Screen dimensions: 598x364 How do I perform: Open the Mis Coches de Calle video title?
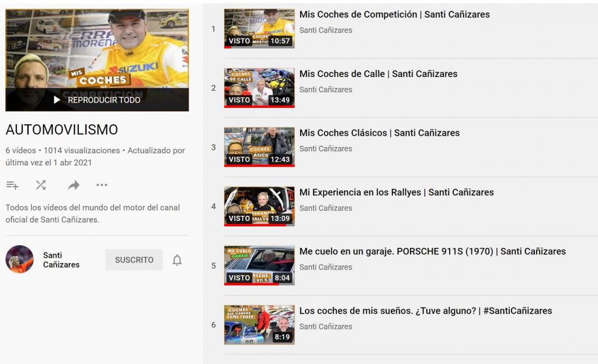pyautogui.click(x=378, y=74)
